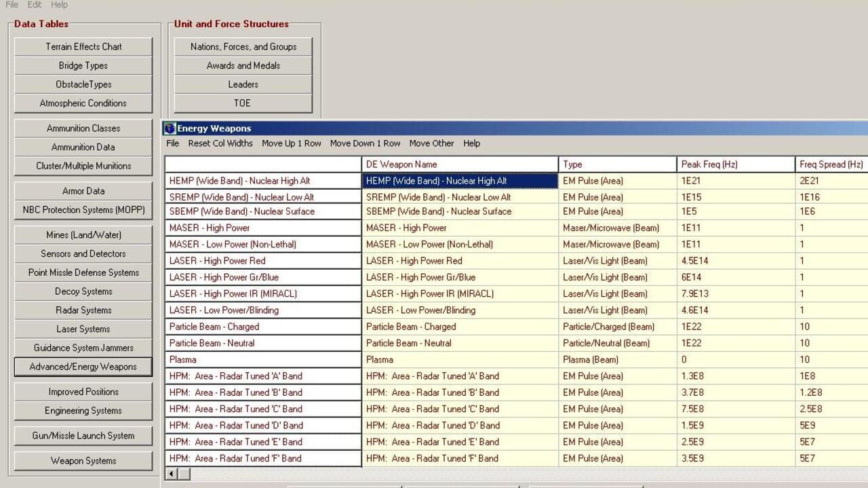Viewport: 868px width, 488px height.
Task: Open Guidance System Jammers table
Action: tap(83, 348)
